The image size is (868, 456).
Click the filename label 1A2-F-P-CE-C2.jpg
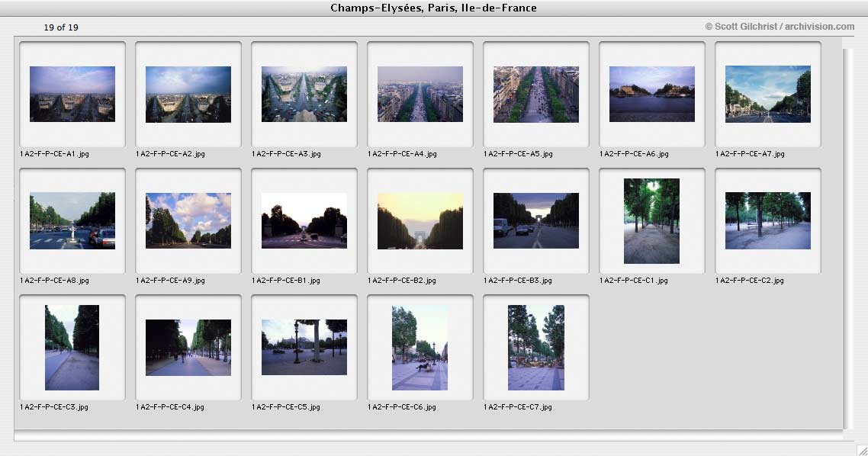(x=750, y=281)
